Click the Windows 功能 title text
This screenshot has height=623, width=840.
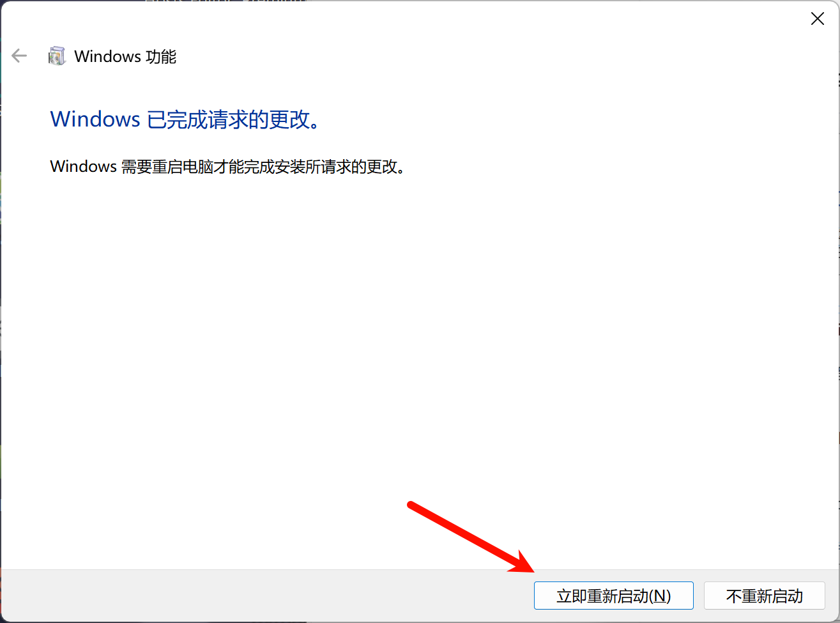[x=125, y=56]
